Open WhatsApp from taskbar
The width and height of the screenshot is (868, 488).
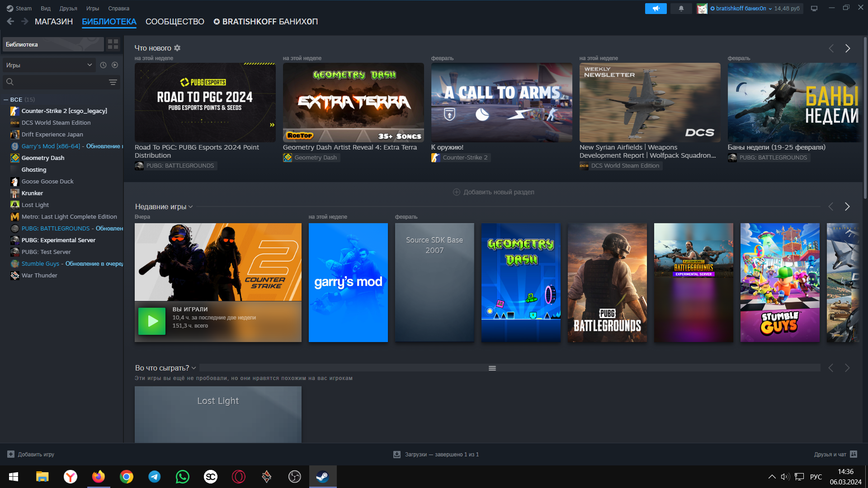coord(183,477)
